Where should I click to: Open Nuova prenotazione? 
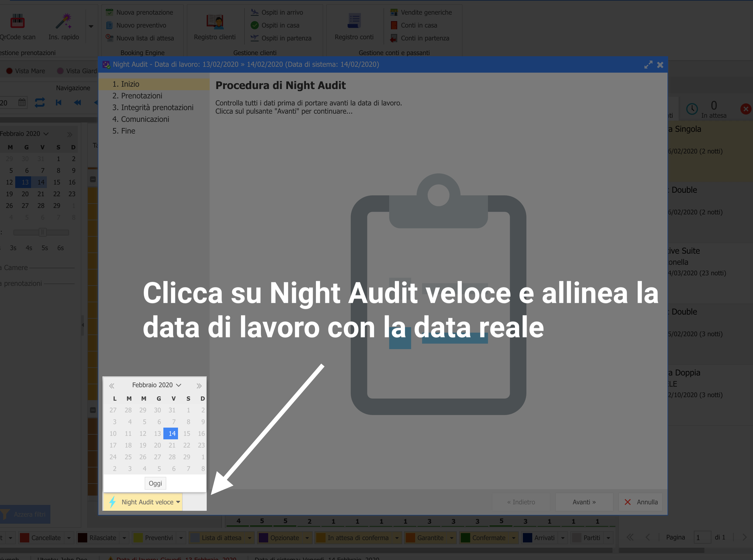point(140,12)
